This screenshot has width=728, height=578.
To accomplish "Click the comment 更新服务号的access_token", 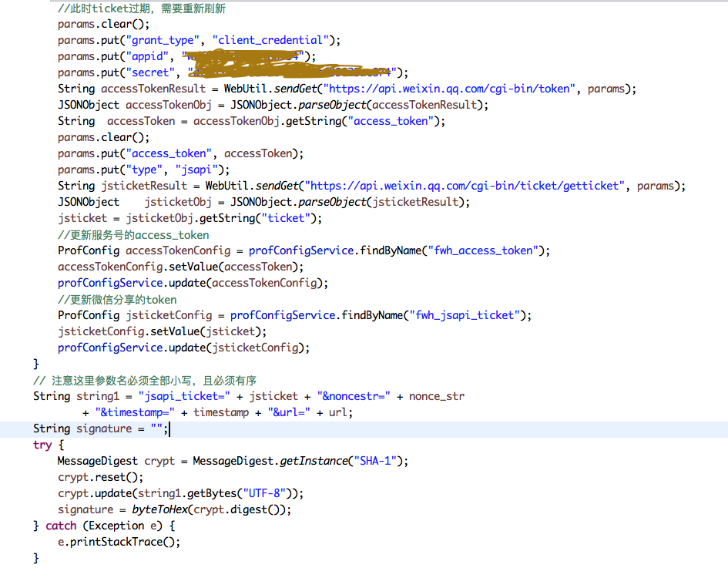I will 133,235.
